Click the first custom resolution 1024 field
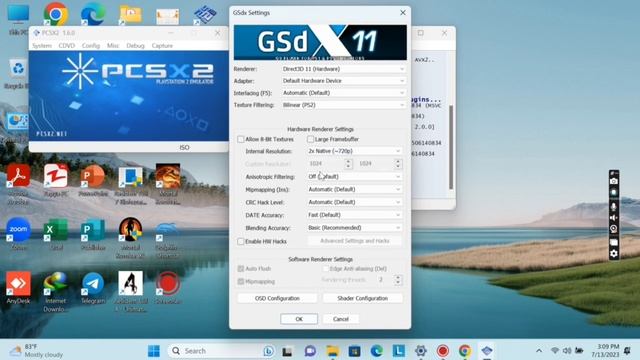This screenshot has width=640, height=360. (x=326, y=164)
